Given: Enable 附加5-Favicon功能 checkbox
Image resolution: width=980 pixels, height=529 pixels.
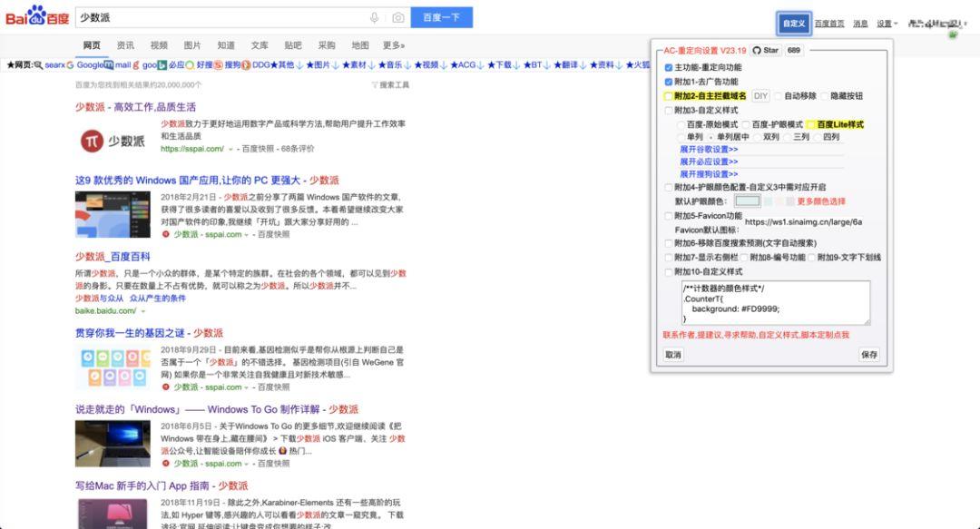Looking at the screenshot, I should 668,216.
